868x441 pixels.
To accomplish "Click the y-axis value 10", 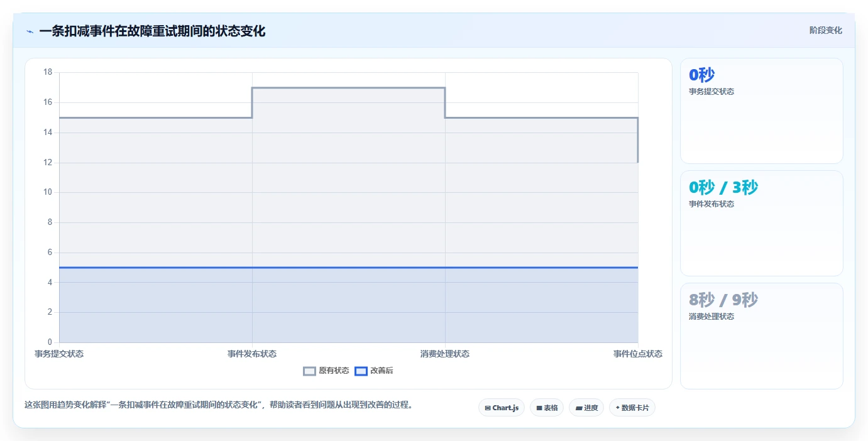I will (48, 192).
